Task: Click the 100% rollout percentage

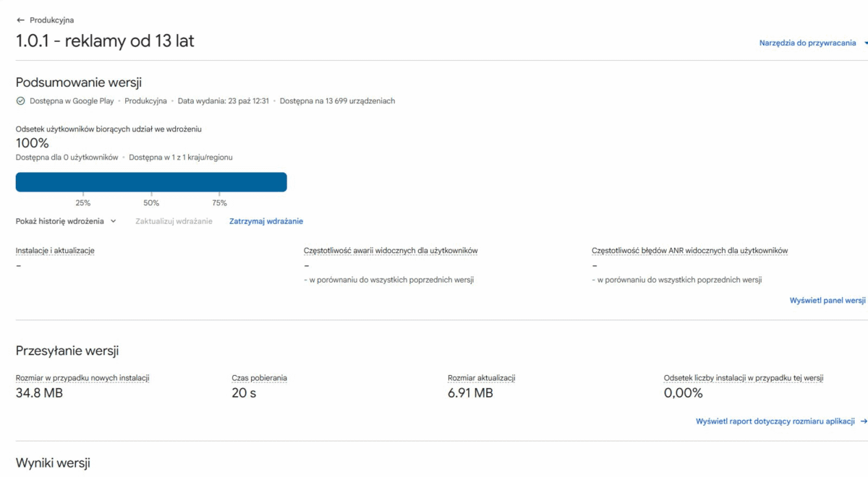Action: tap(32, 143)
